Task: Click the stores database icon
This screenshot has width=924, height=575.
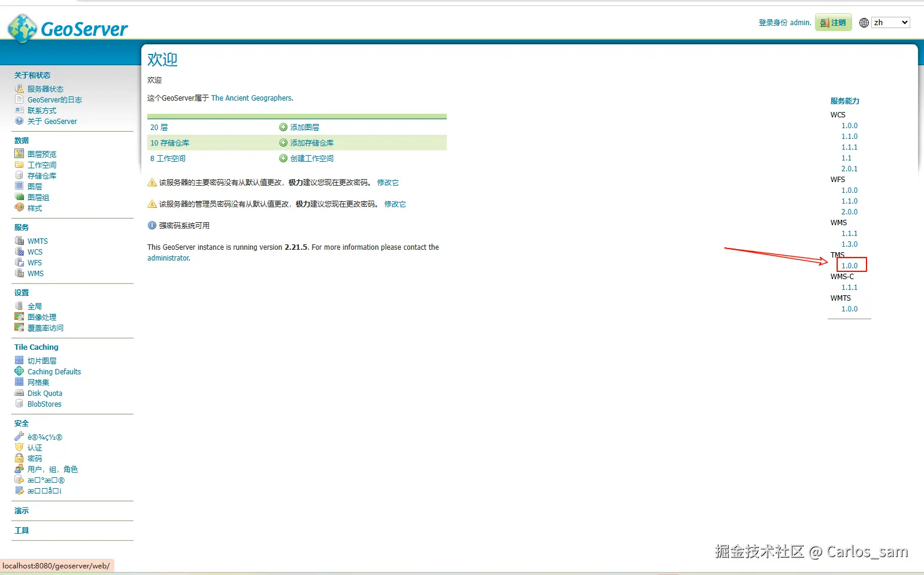Action: point(19,175)
